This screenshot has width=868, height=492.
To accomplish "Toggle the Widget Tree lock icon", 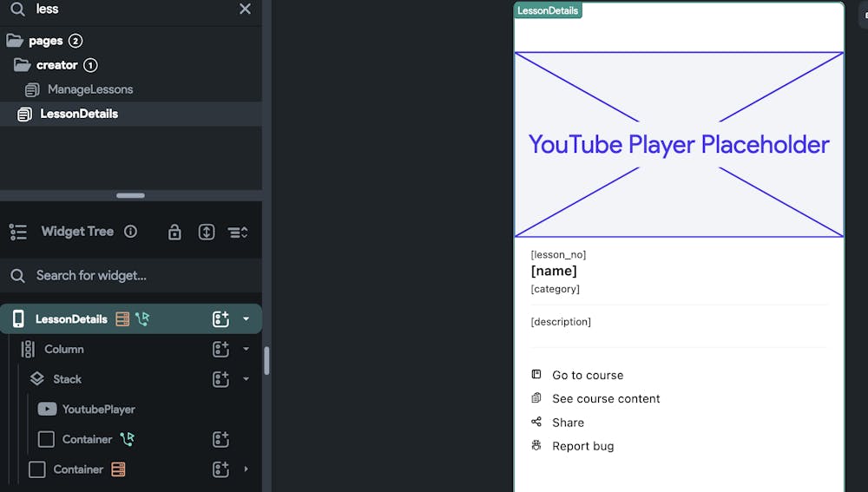I will tap(174, 232).
